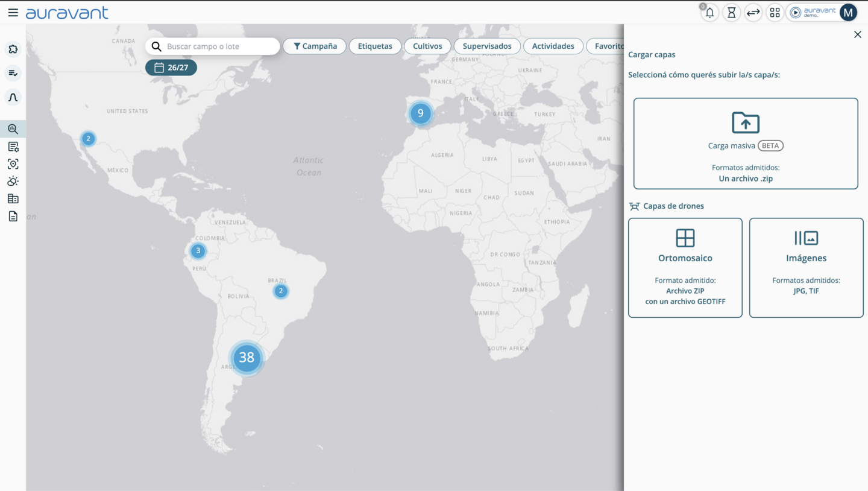Screen dimensions: 868x491
Task: Select the map search magnifier sidebar icon
Action: point(13,129)
